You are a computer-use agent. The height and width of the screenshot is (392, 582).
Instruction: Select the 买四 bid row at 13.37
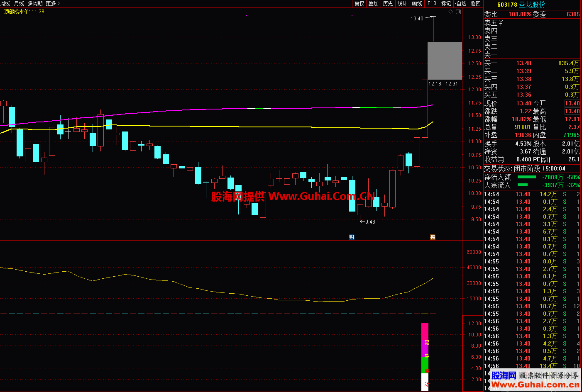pyautogui.click(x=532, y=87)
